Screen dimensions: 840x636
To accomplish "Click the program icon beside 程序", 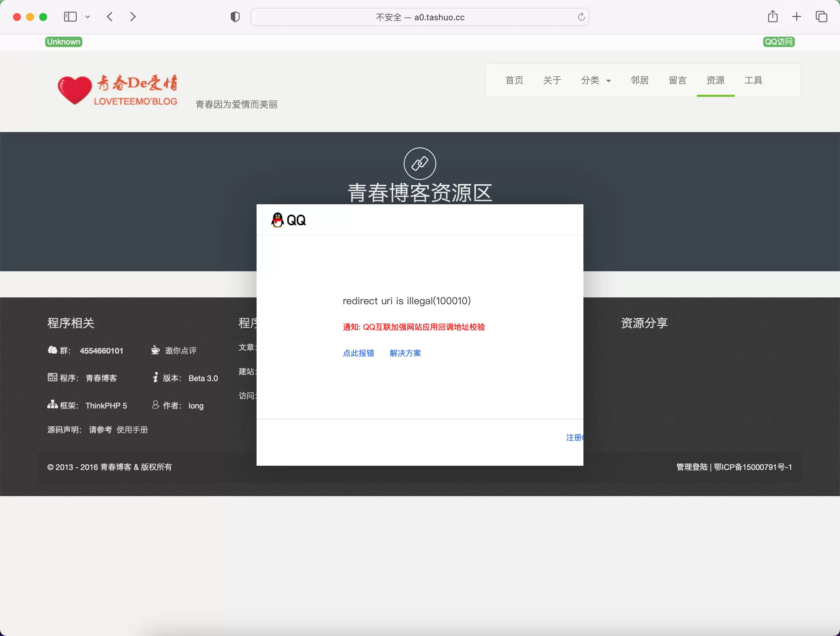I will tap(52, 377).
